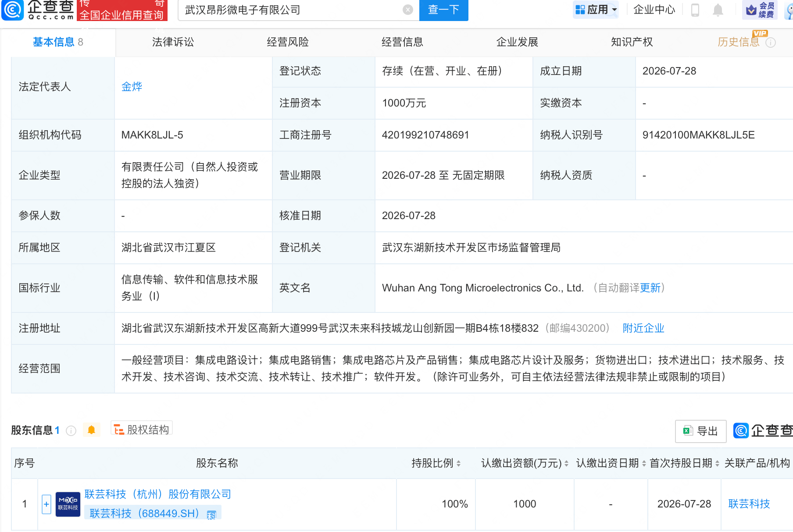Screen dimensions: 793x532
Task: Open the notifications bell in header
Action: [x=718, y=10]
